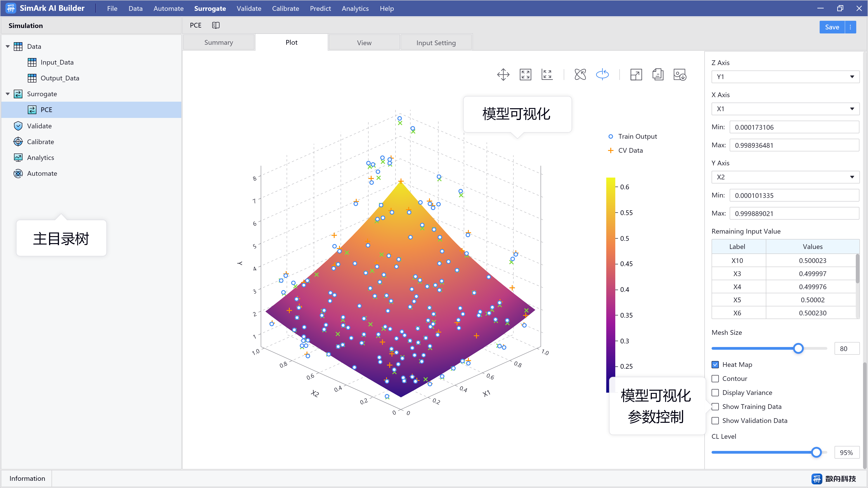Click the Validate shield icon
The width and height of the screenshot is (868, 488).
coord(18,126)
